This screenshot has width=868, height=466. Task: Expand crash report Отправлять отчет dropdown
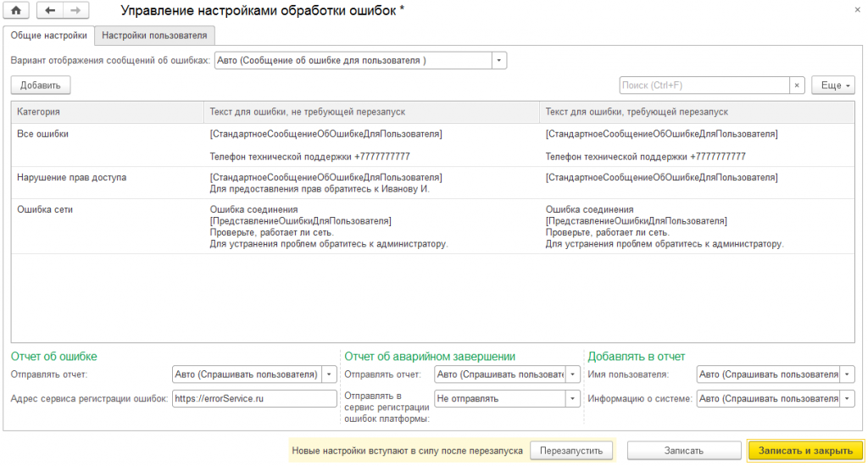[x=572, y=374]
